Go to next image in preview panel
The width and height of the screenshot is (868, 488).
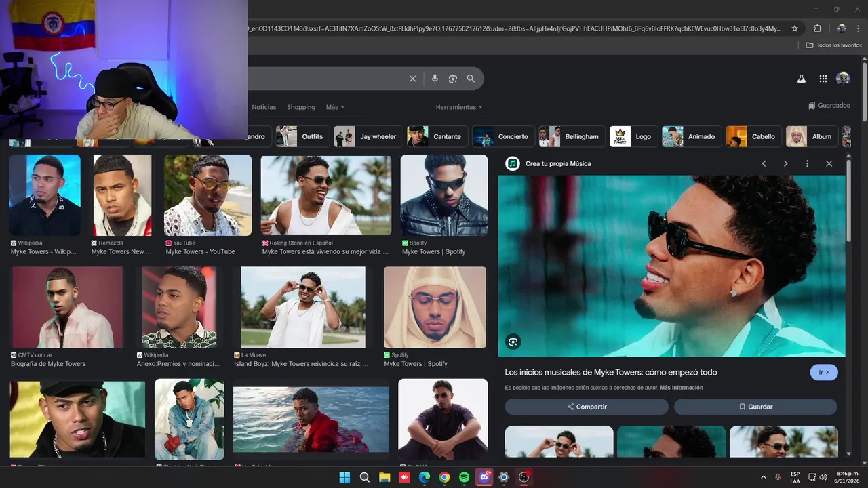click(785, 163)
